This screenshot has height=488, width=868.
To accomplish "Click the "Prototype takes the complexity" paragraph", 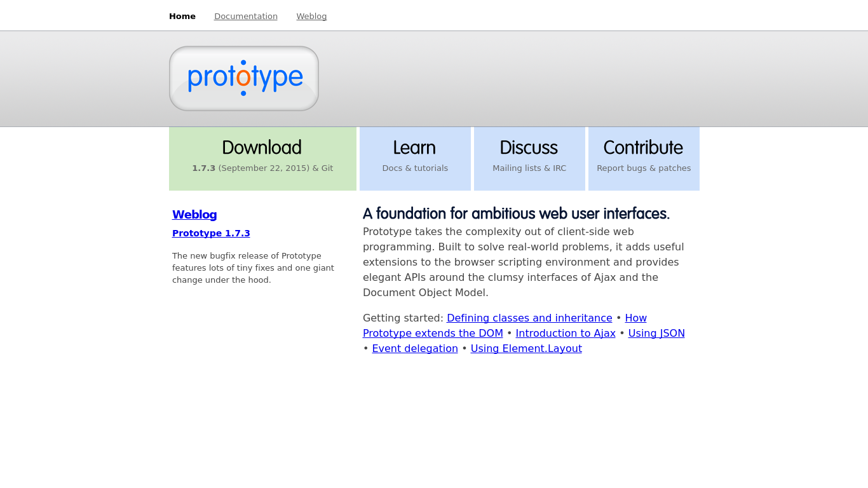I will point(524,262).
